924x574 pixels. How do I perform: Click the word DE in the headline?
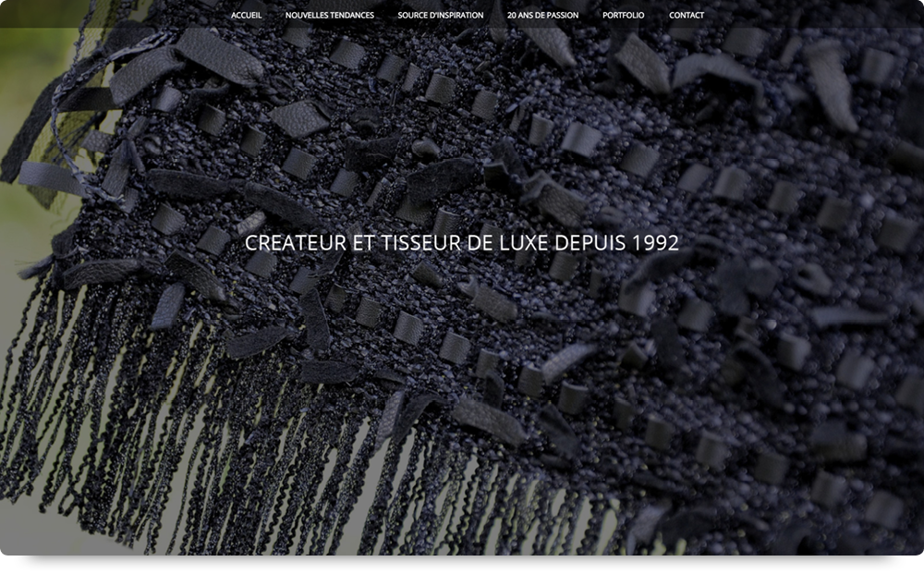[468, 243]
